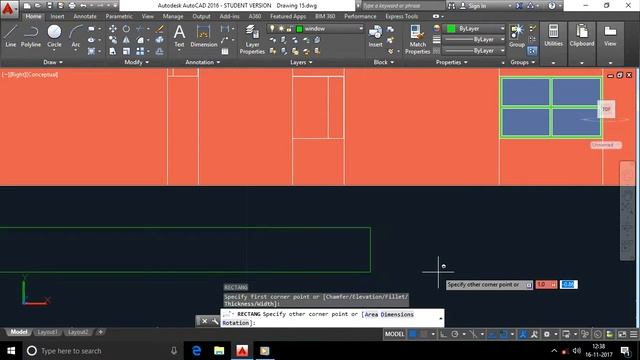The image size is (640, 360).
Task: Click the Undo arrow in Quick Access toolbar
Action: pyautogui.click(x=83, y=6)
